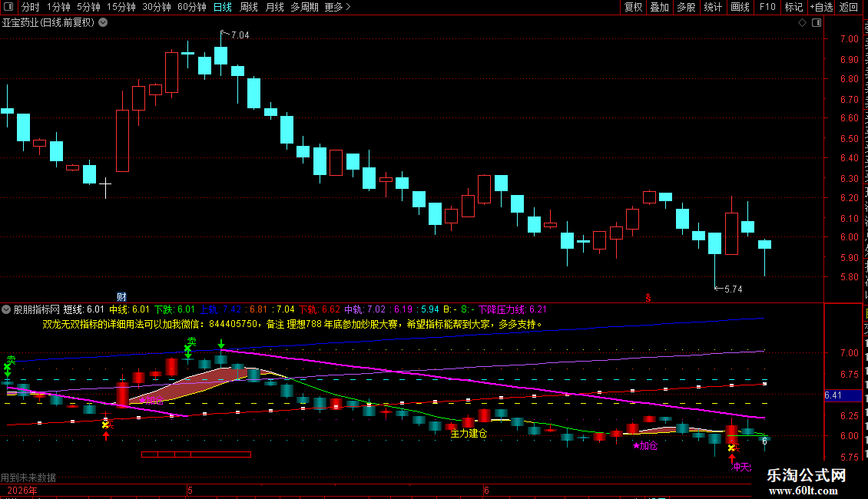Select the 1分钟 period

coord(58,7)
